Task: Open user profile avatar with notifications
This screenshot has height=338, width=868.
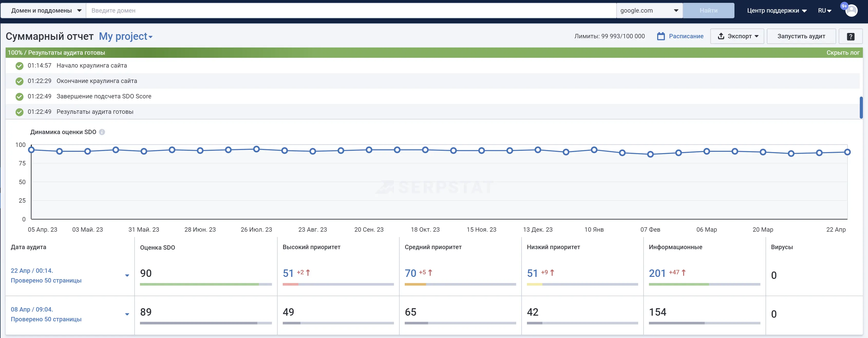Action: coord(851,11)
